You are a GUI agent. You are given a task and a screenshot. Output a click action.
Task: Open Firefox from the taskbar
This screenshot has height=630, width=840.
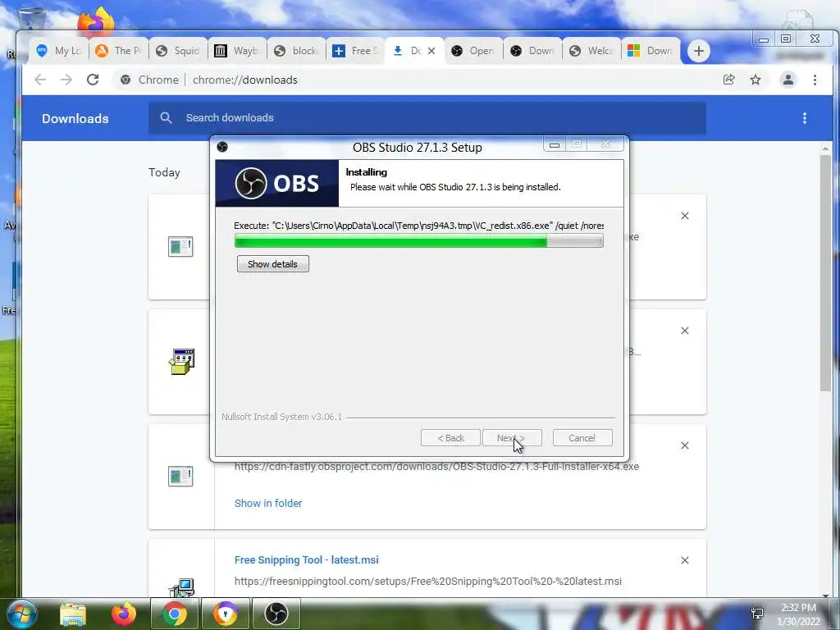click(x=124, y=614)
